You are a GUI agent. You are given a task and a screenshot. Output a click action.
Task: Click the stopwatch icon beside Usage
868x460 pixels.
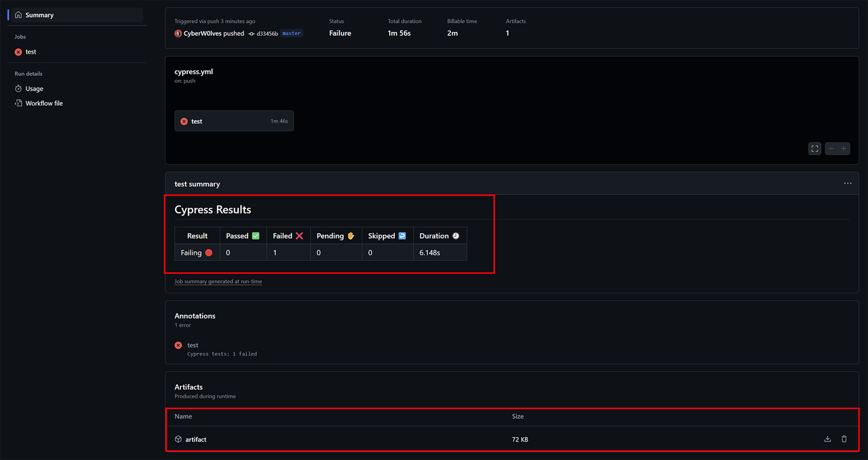18,89
